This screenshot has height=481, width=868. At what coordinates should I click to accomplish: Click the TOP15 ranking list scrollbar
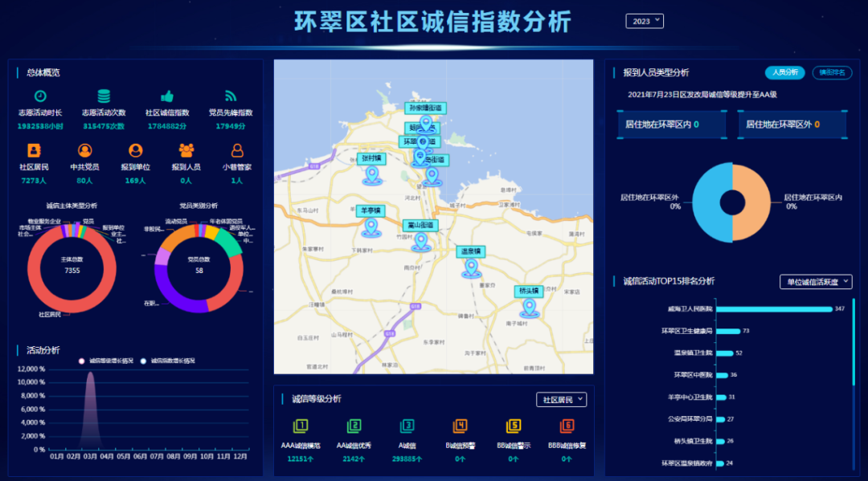coord(854,345)
